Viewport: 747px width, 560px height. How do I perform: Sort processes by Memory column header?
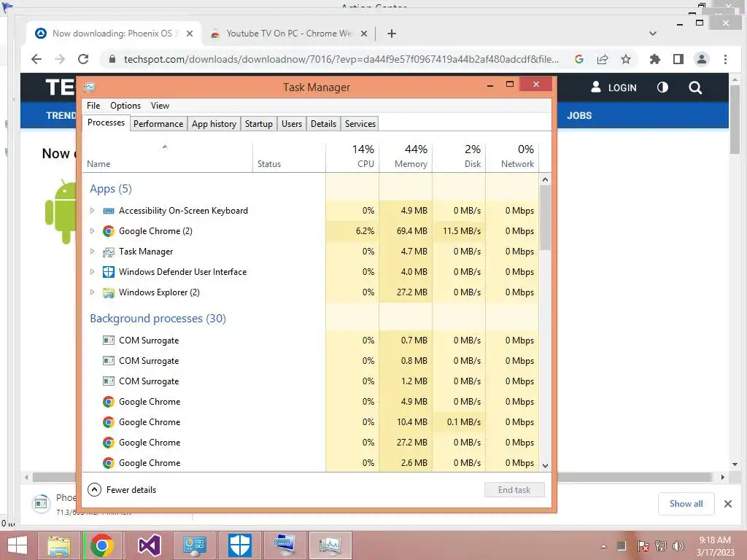[406, 156]
